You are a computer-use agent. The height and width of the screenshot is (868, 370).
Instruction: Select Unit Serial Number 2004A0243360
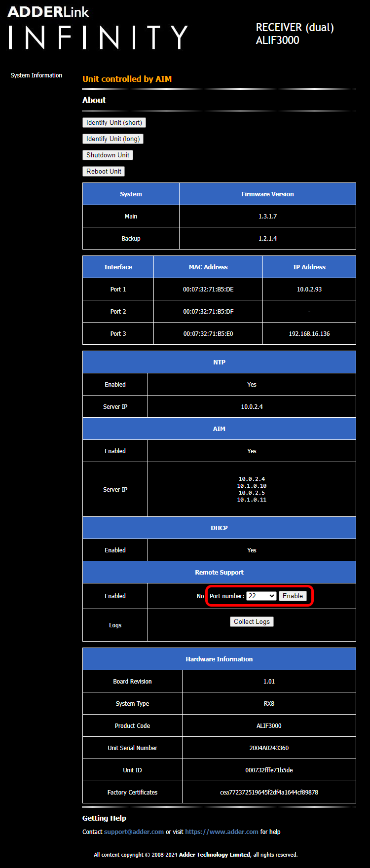(269, 748)
